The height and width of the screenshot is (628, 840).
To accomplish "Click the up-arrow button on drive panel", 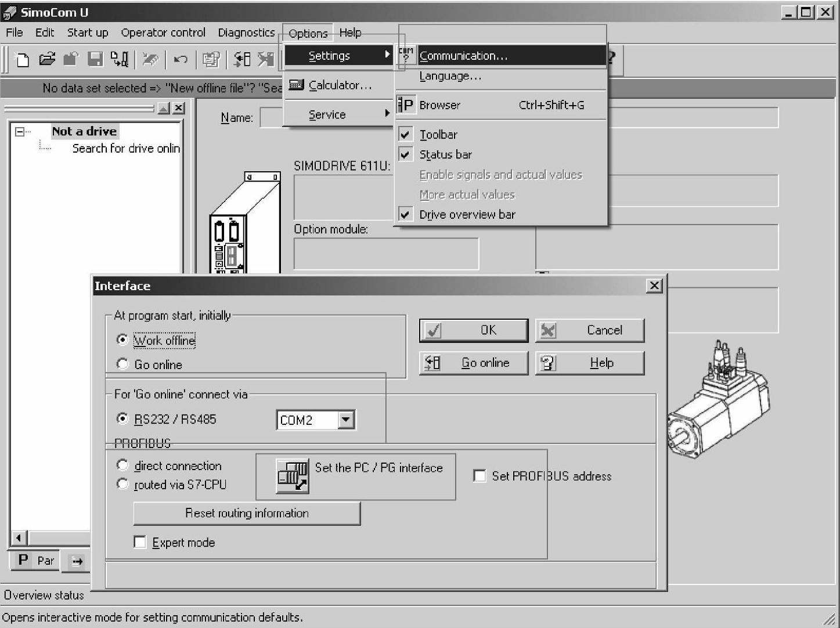I will [164, 108].
